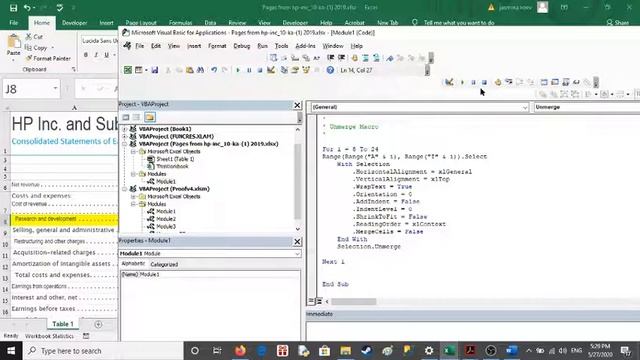Click Step Into icon on Debug toolbar
This screenshot has width=640, height=360.
(x=509, y=82)
